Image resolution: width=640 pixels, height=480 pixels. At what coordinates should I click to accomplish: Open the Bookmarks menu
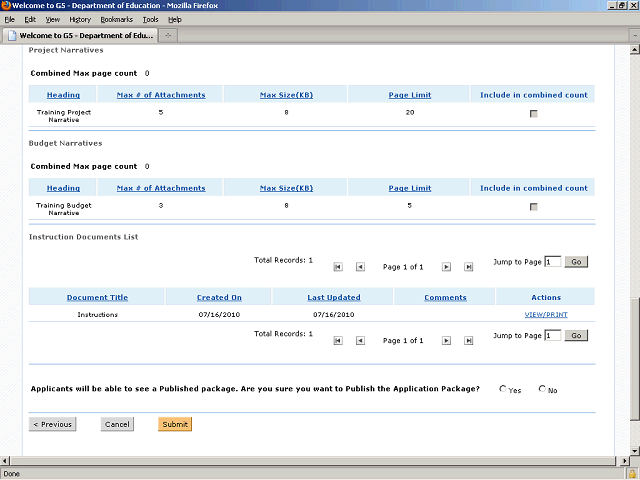click(117, 20)
